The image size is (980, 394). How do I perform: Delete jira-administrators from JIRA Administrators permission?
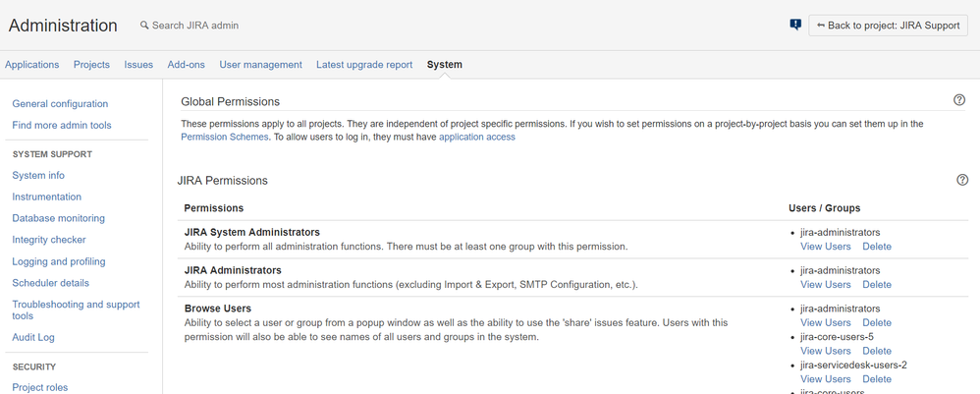tap(877, 285)
